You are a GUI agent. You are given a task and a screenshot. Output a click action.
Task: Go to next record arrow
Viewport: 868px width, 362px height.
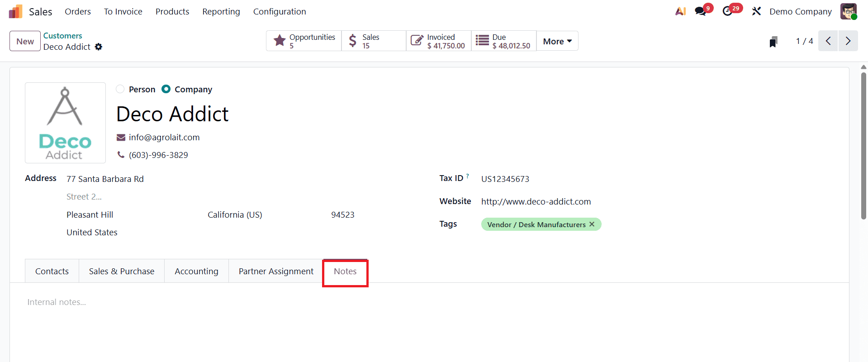coord(848,41)
